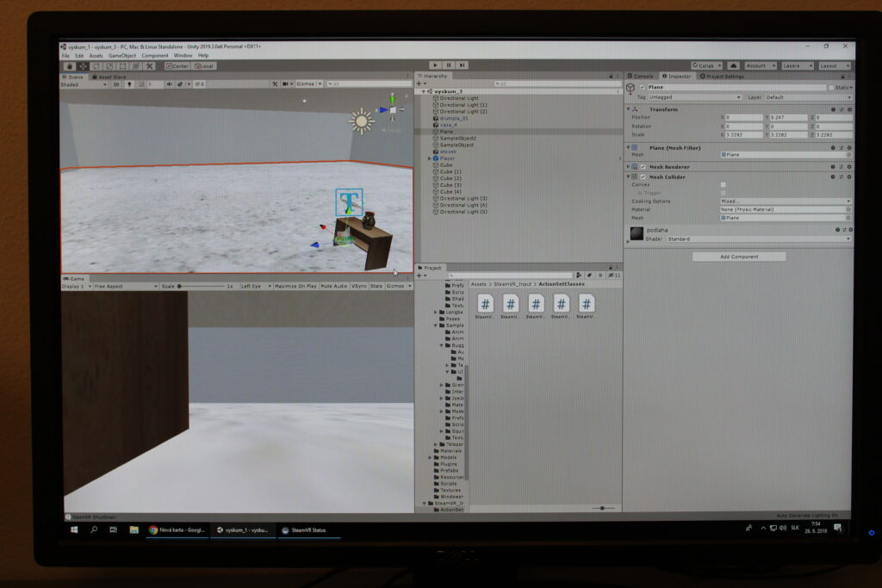Open the Cloud services icon

point(733,65)
